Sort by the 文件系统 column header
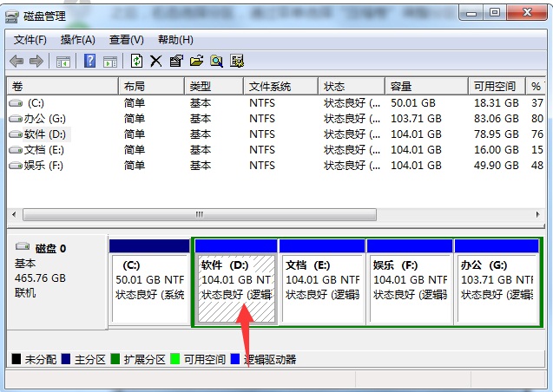The image size is (553, 392). (280, 86)
